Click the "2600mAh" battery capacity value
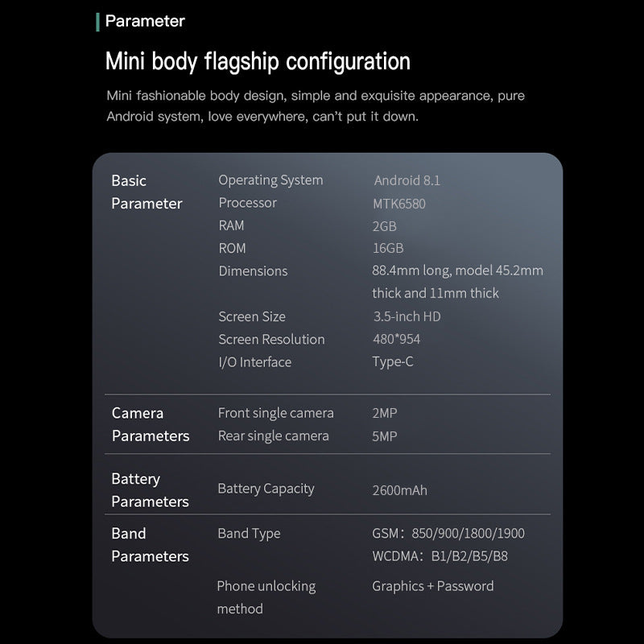 (x=399, y=490)
